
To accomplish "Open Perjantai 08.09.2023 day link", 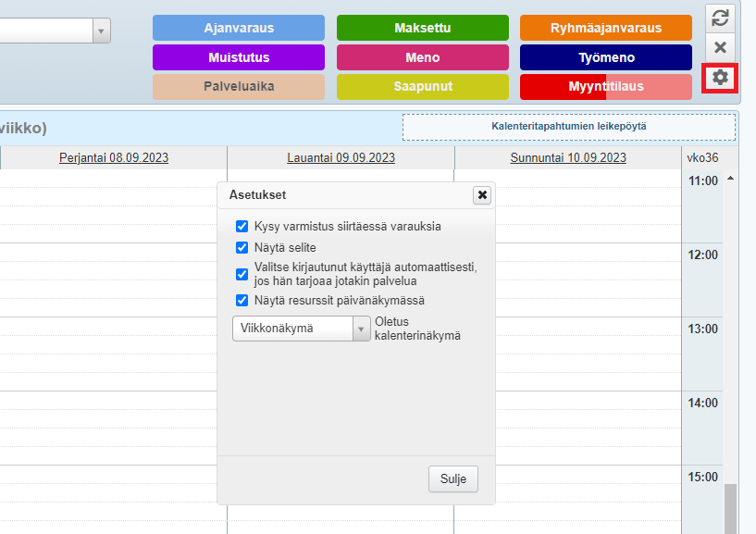I will (x=114, y=158).
